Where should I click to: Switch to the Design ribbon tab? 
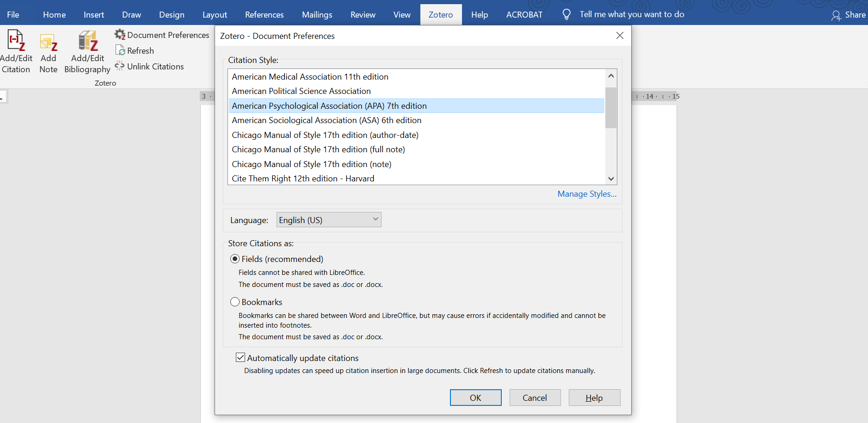coord(172,14)
